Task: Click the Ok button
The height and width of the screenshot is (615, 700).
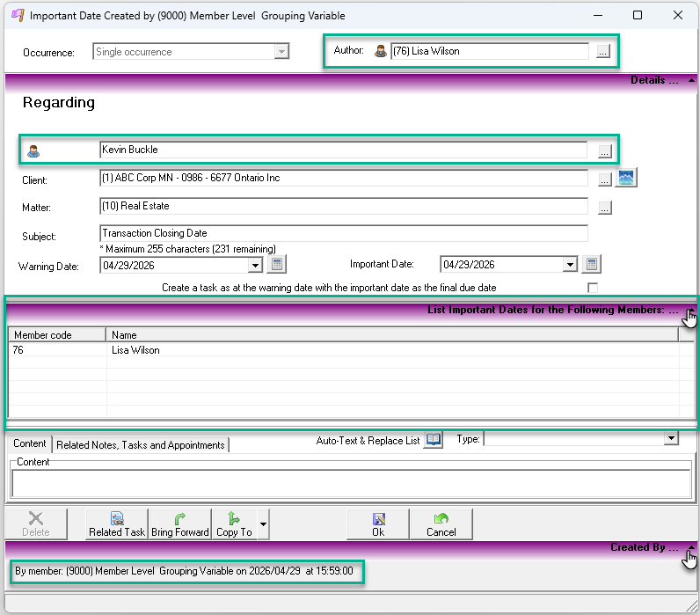Action: (378, 523)
